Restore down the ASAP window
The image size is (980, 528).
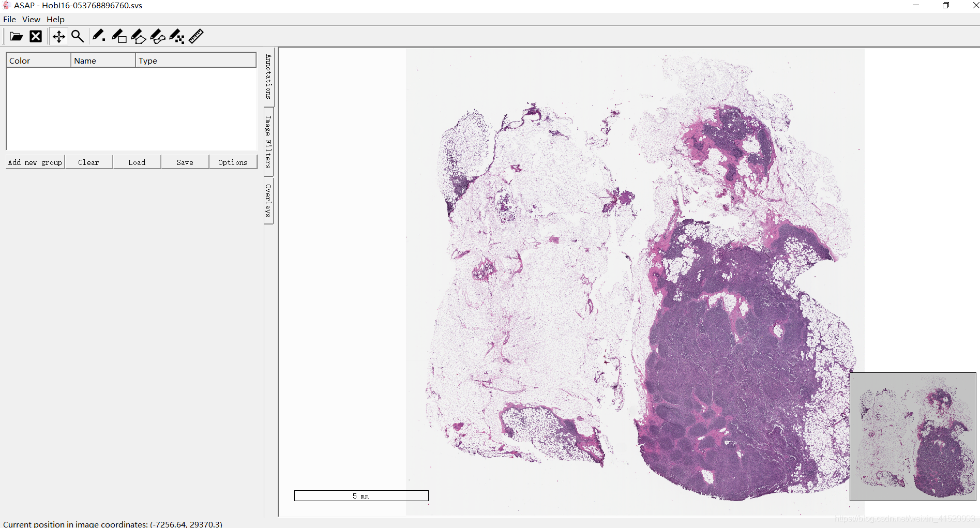point(946,5)
